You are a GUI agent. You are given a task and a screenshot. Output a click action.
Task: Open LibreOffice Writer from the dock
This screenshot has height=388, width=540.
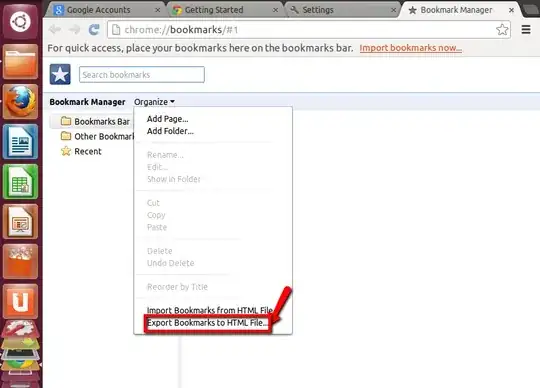click(20, 141)
